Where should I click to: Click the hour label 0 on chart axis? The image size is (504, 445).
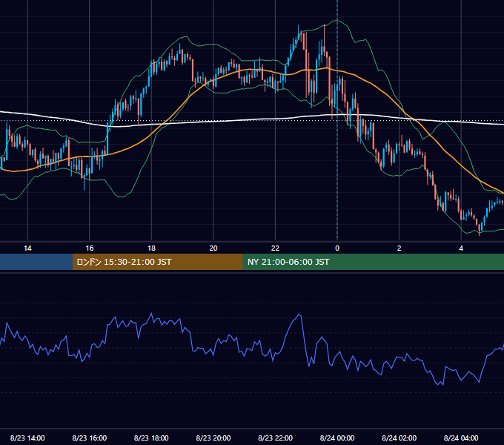tap(337, 248)
